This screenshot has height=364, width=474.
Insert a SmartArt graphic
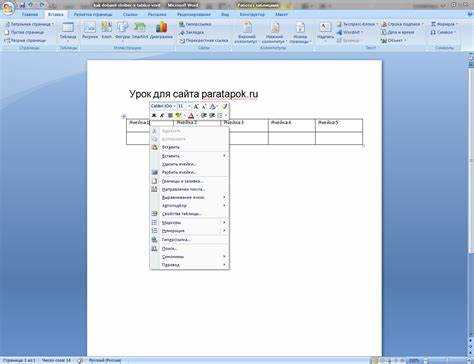(140, 31)
